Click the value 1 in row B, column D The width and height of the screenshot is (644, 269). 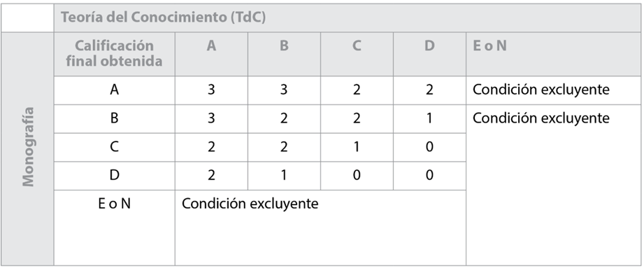(x=429, y=118)
